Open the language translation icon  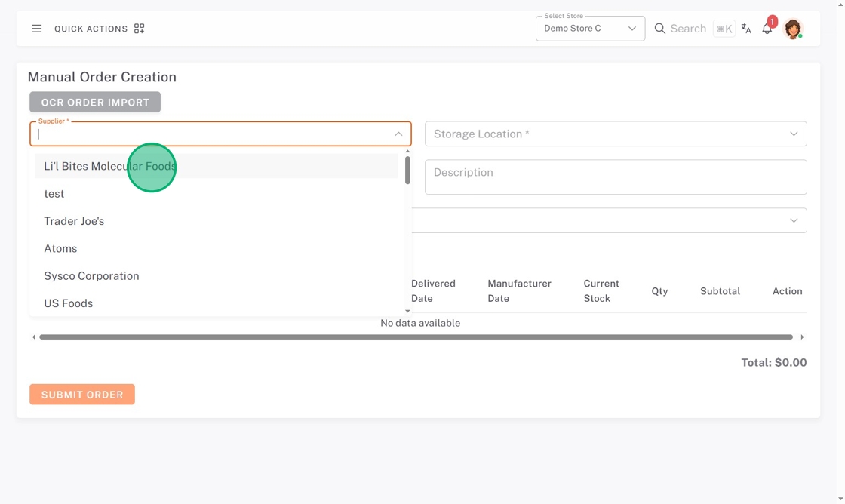[x=746, y=29]
